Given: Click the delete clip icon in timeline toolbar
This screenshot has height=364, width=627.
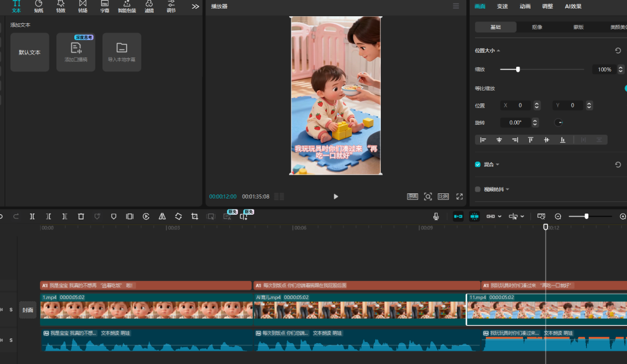Looking at the screenshot, I should pos(81,217).
